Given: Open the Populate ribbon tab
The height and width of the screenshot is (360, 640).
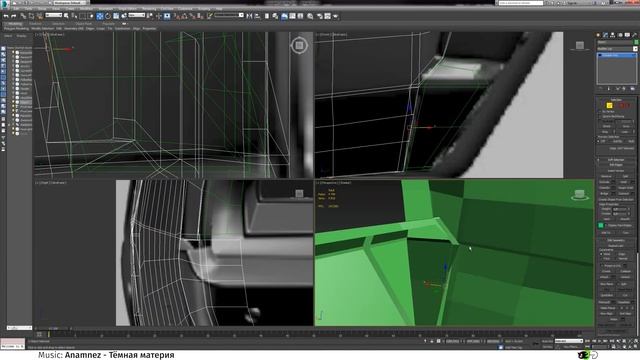Looking at the screenshot, I should pyautogui.click(x=109, y=24).
